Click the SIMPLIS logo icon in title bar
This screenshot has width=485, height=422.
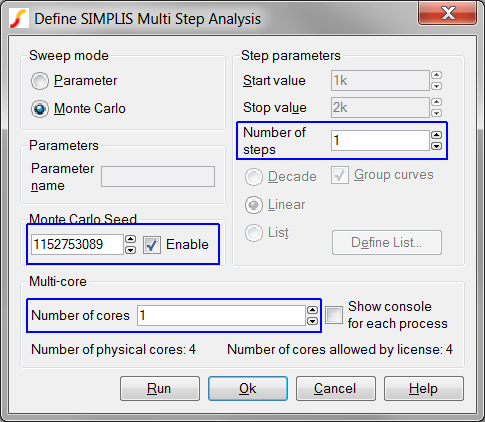18,18
